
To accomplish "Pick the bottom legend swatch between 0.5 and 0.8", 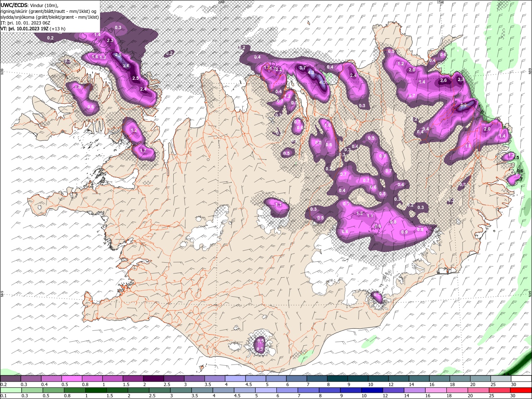I will point(53,390).
